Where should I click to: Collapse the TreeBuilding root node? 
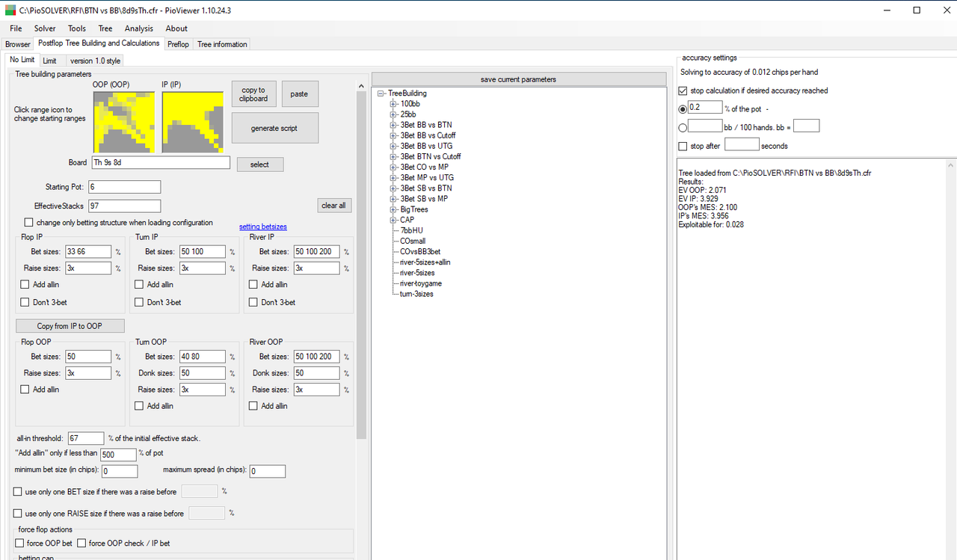tap(381, 93)
